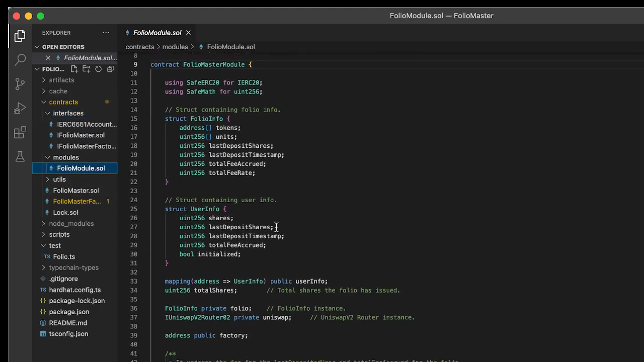Open the Extensions view
This screenshot has width=644, height=362.
[20, 133]
